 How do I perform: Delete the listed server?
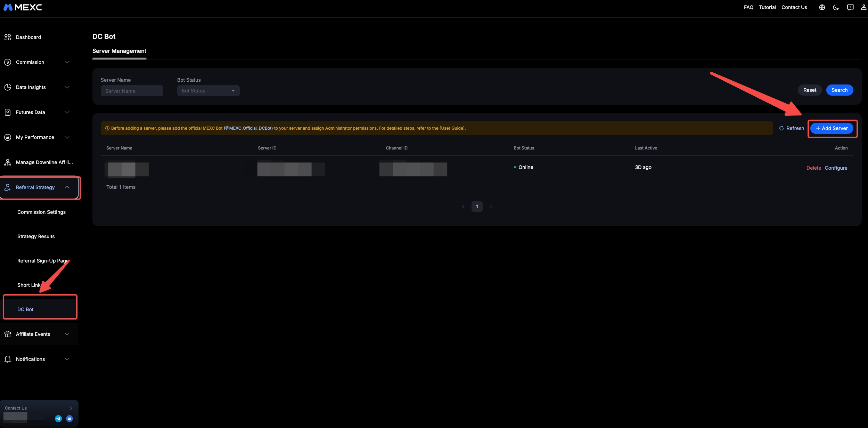[x=814, y=168]
